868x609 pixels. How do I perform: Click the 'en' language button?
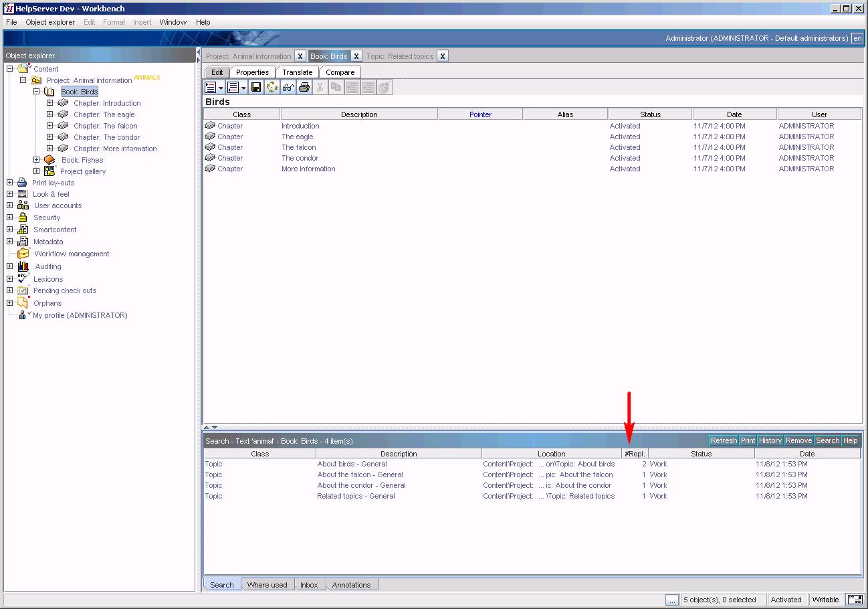point(857,38)
